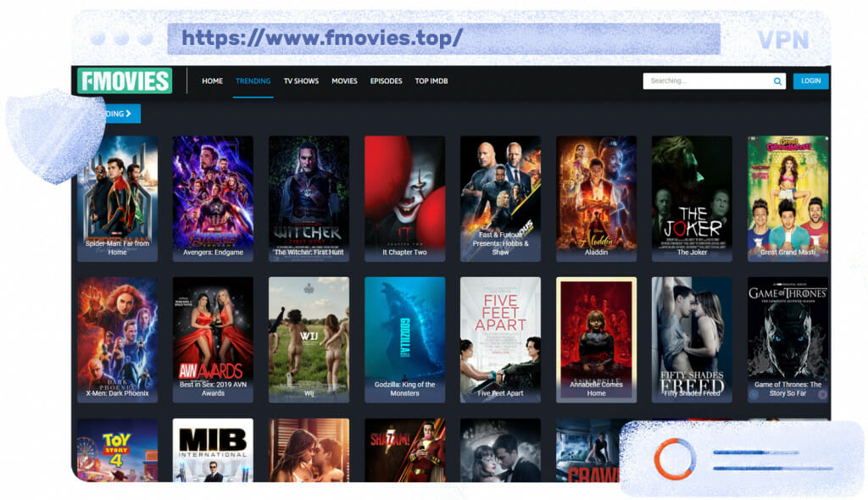Click the search magnifier icon
Screen dimensions: 868x500
(777, 81)
